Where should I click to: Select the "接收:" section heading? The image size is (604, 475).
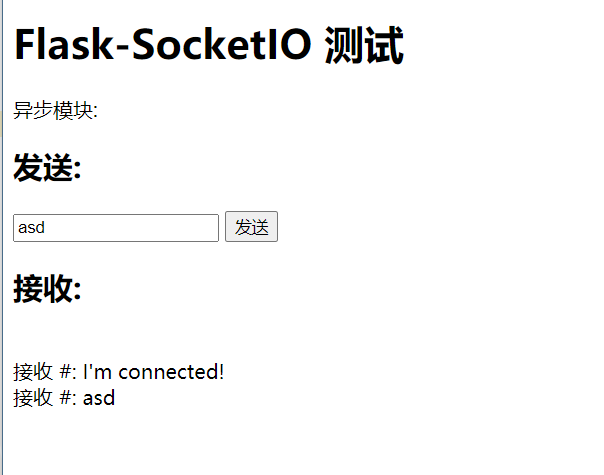(47, 289)
